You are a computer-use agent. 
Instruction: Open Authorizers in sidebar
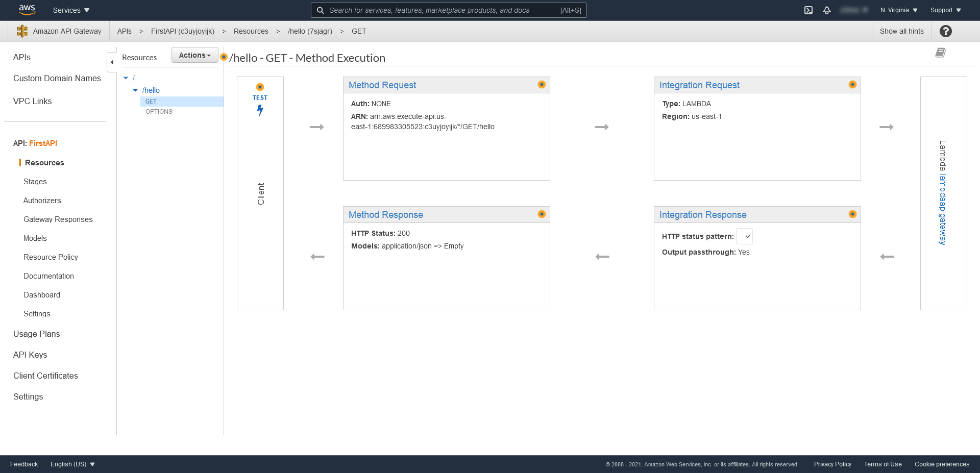[42, 201]
